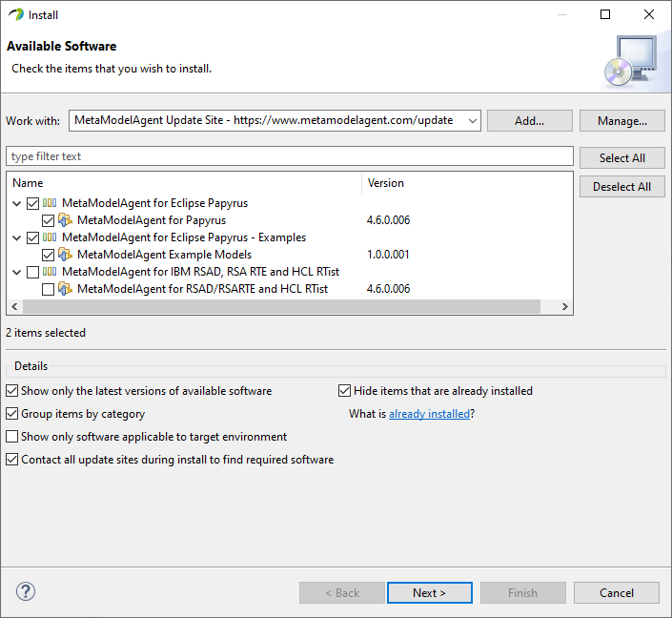Screen dimensions: 672x618
Task: Click the Name column header
Action: coord(184,183)
